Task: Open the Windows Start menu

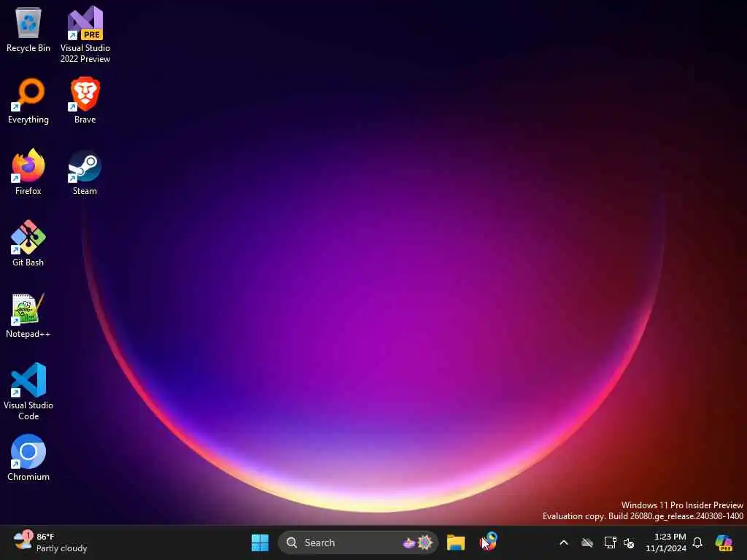Action: tap(260, 542)
